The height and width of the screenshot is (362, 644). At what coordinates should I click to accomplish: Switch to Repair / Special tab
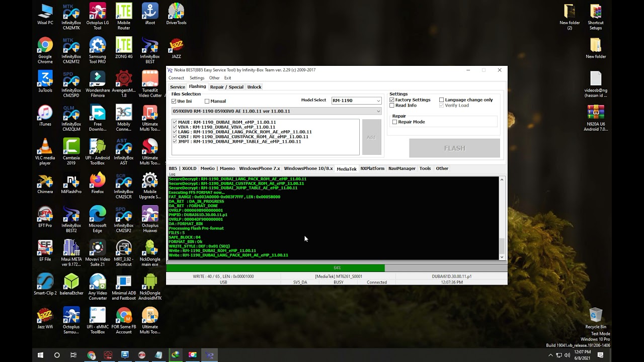[226, 87]
